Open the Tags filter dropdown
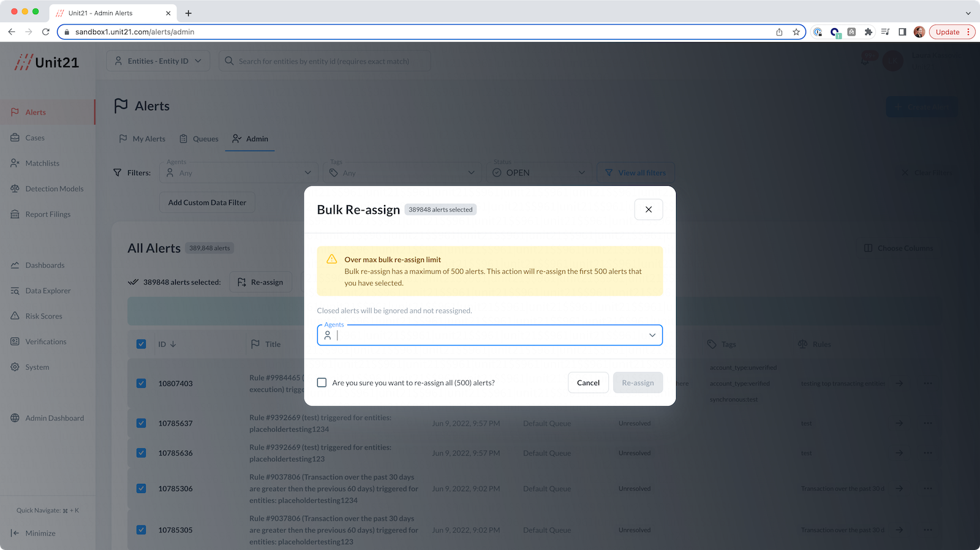Viewport: 980px width, 550px height. coord(402,173)
